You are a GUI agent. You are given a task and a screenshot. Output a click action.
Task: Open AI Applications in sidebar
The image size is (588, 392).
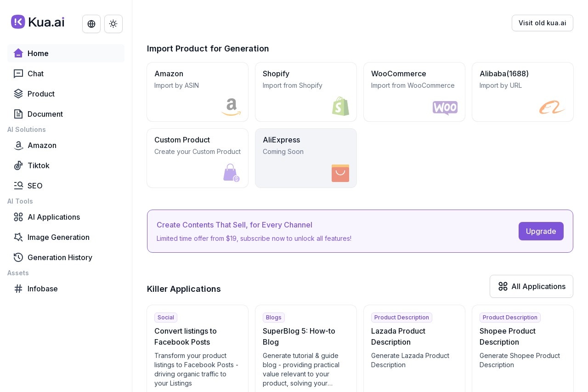pos(66,217)
